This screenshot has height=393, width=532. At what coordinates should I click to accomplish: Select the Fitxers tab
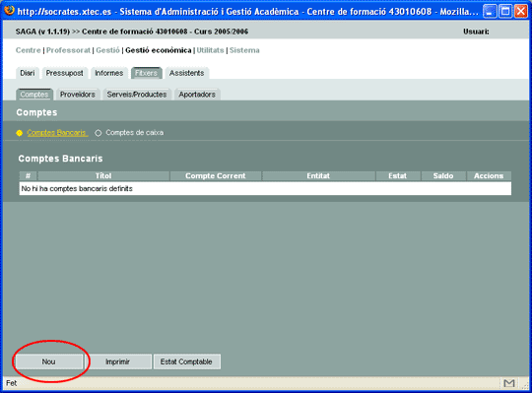pos(146,73)
